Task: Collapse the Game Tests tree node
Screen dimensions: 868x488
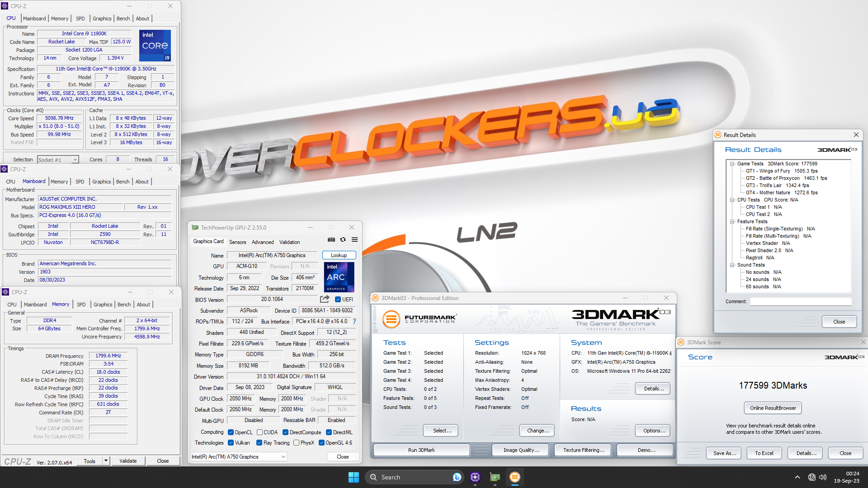Action: 732,164
